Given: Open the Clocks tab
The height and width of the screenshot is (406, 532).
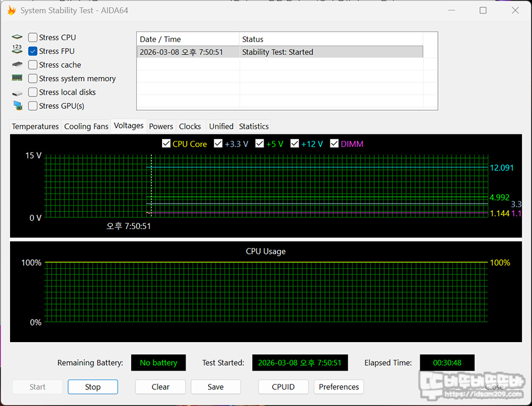Looking at the screenshot, I should click(x=190, y=127).
